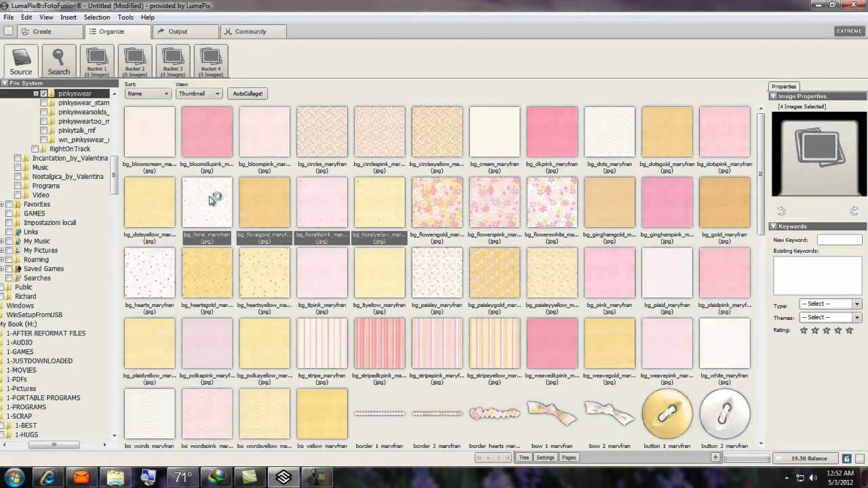This screenshot has height=488, width=868.
Task: Switch to the Output tab
Action: pyautogui.click(x=185, y=31)
